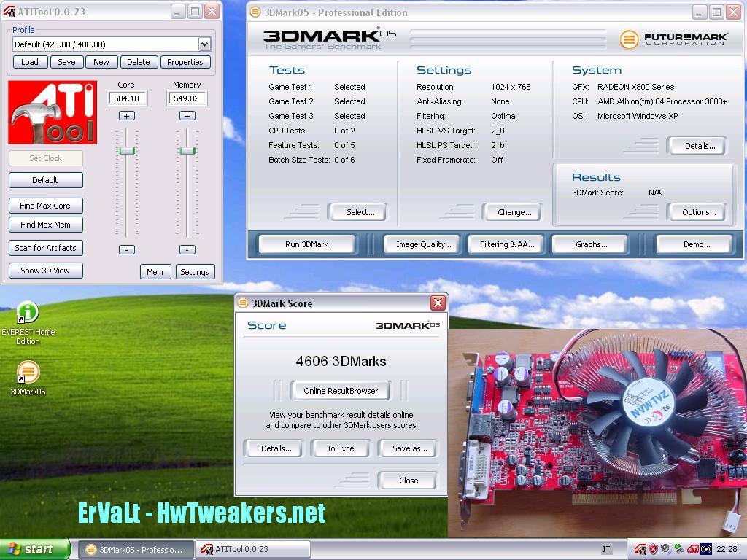Screen dimensions: 747x560
Task: Click Close button in score dialog
Action: click(409, 481)
